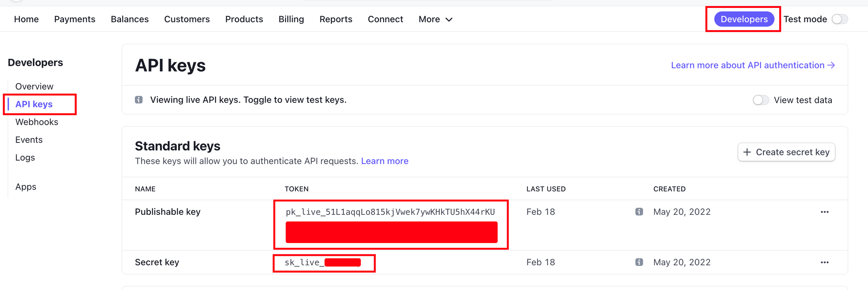
Task: Enable the View test data switch
Action: tap(761, 100)
